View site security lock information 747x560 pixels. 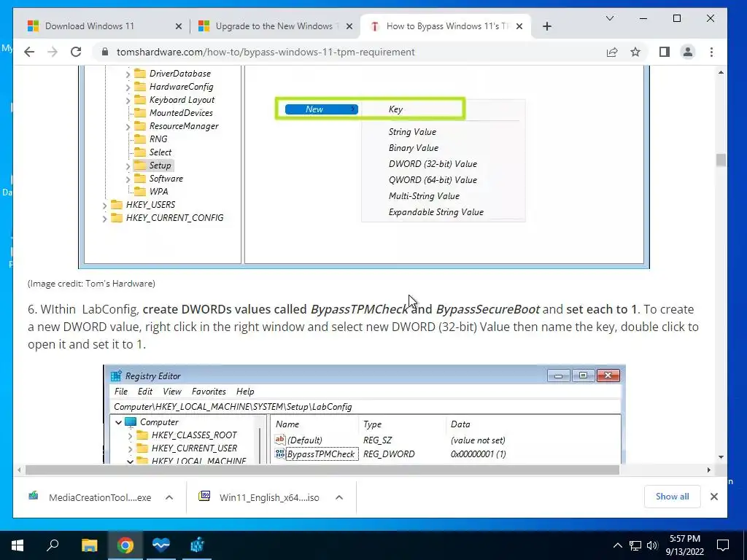(105, 52)
